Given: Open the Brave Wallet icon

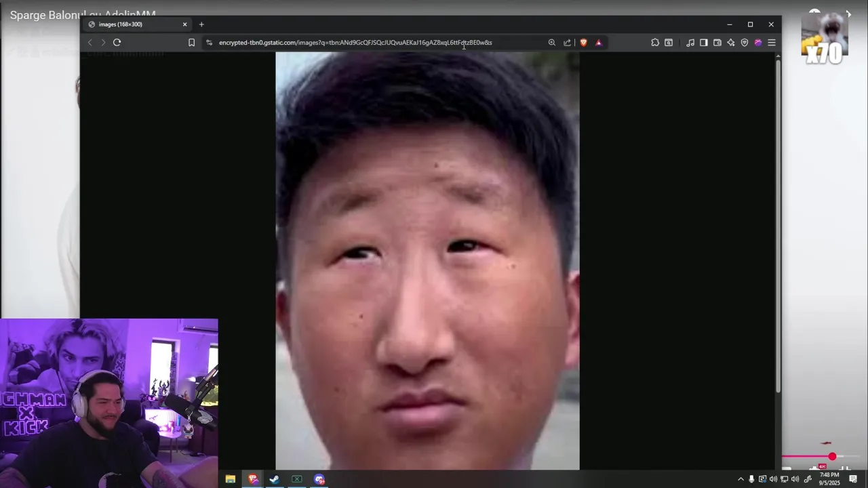Looking at the screenshot, I should (x=717, y=42).
